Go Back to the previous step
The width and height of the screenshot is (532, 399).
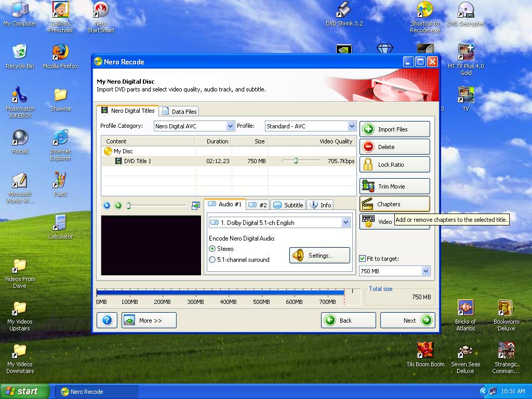point(349,320)
